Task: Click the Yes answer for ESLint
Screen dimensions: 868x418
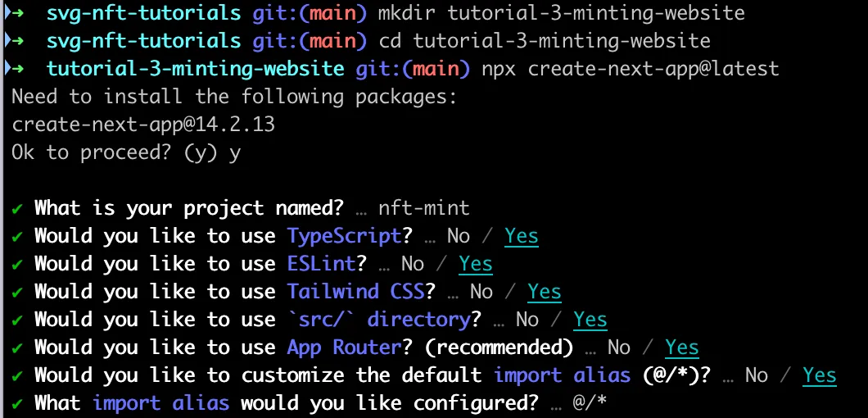Action: pos(476,264)
